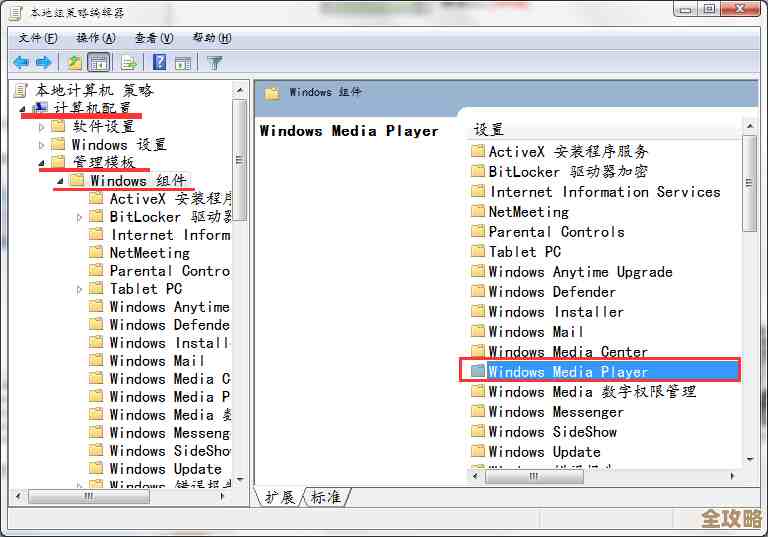
Task: Click the right list horizontal scrollbar thumb
Action: (x=534, y=476)
